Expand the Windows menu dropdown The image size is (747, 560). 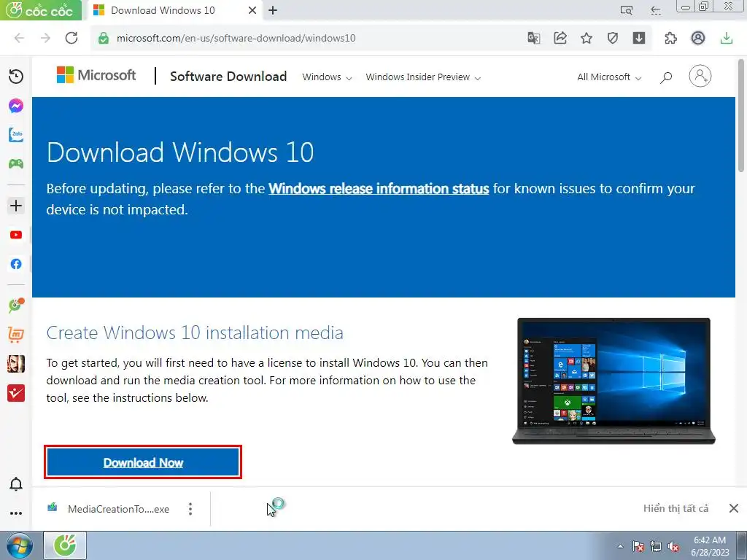327,77
